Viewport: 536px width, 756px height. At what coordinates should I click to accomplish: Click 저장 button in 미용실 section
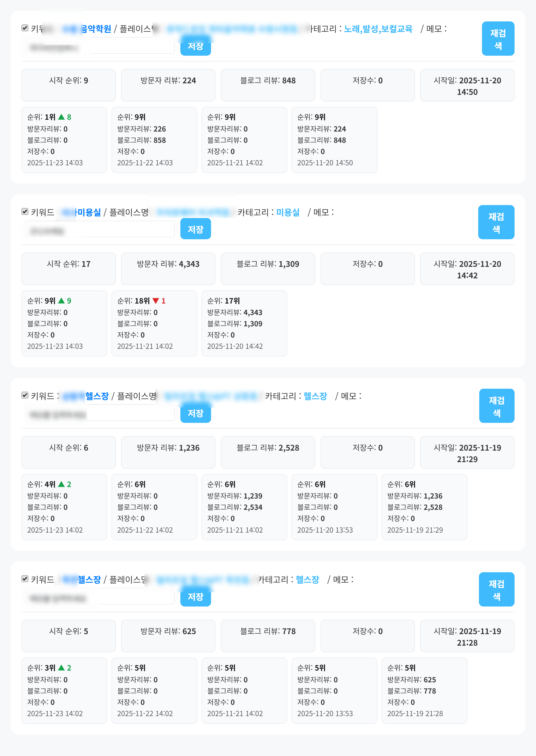tap(195, 229)
